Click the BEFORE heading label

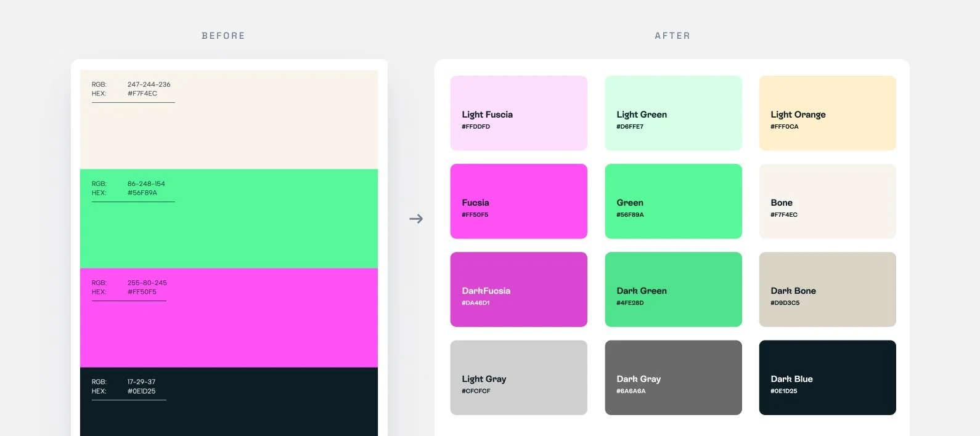[223, 36]
